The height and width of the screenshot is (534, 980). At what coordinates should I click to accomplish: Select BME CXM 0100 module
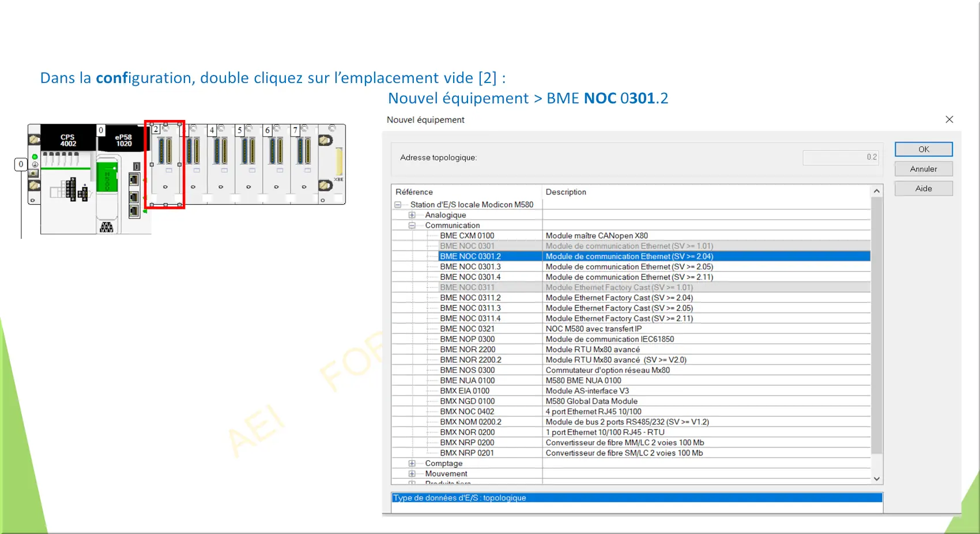coord(467,236)
